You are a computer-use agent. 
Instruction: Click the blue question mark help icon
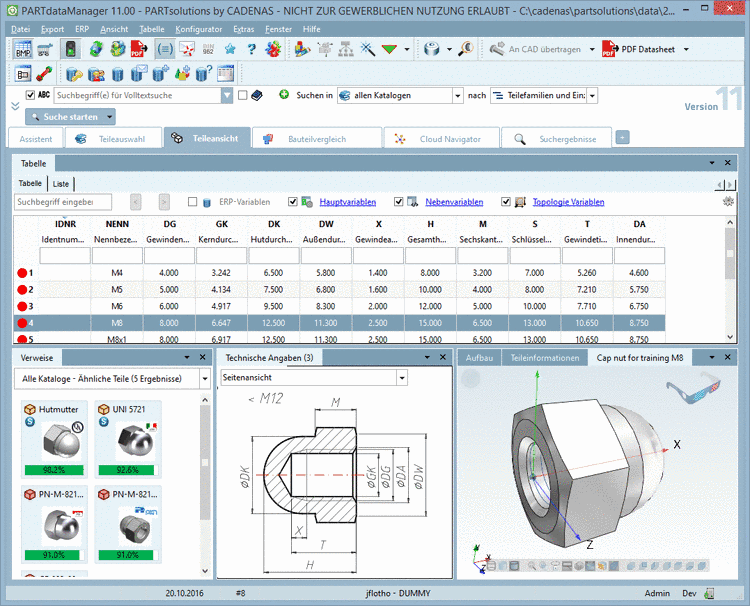[x=252, y=49]
